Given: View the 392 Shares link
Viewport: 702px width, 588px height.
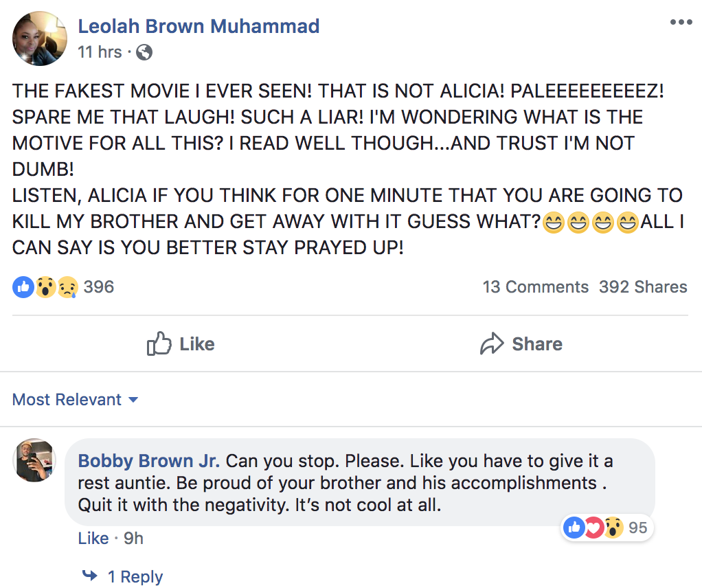Looking at the screenshot, I should 643,286.
